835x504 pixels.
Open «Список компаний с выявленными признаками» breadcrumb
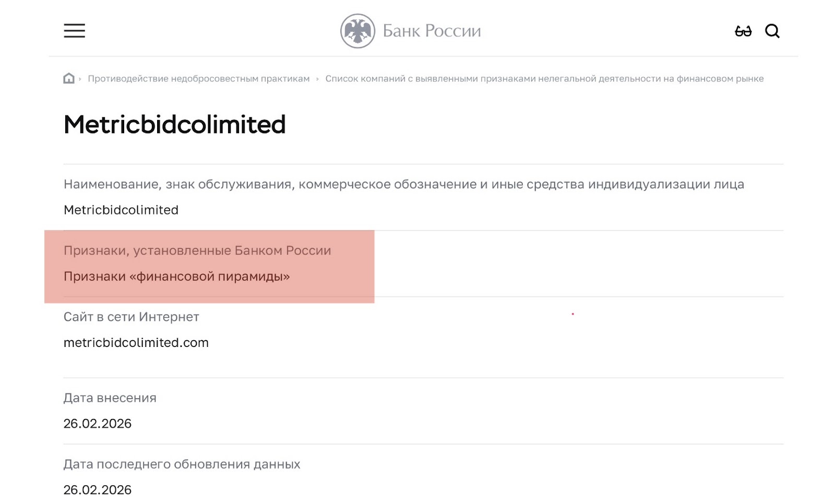[x=544, y=79]
